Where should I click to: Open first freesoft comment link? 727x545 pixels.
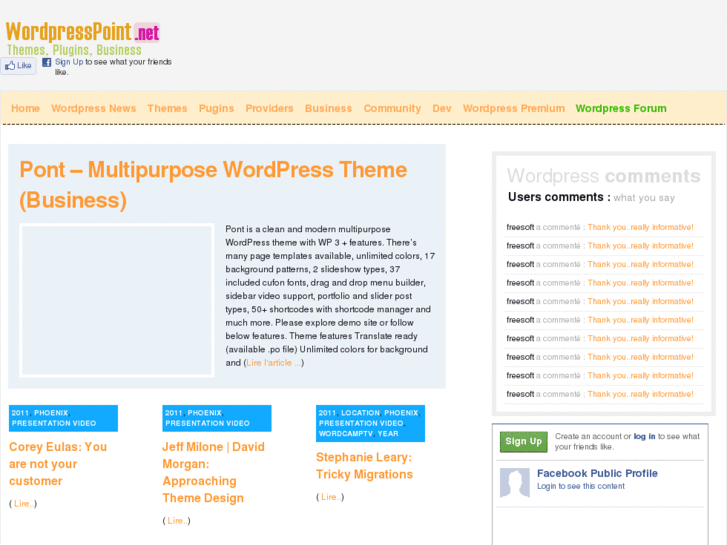click(x=640, y=227)
